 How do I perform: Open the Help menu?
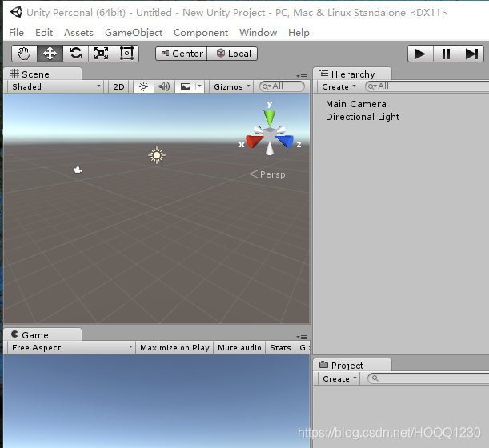[x=299, y=33]
